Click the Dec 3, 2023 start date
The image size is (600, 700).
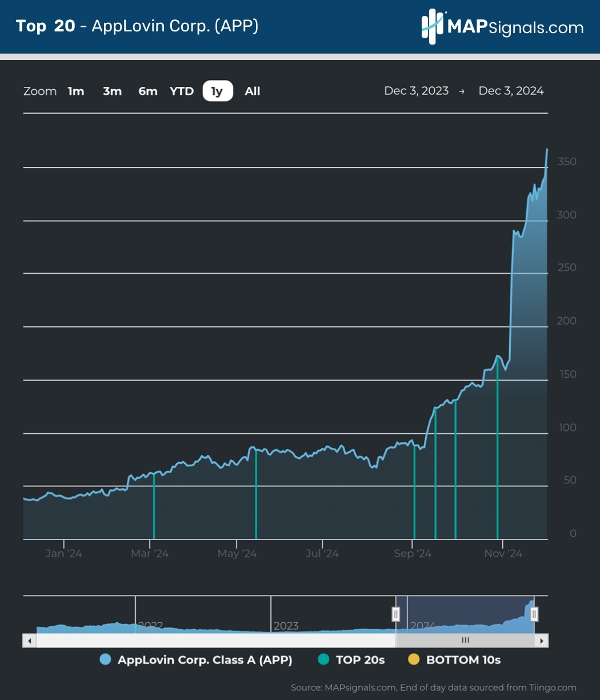(x=416, y=91)
